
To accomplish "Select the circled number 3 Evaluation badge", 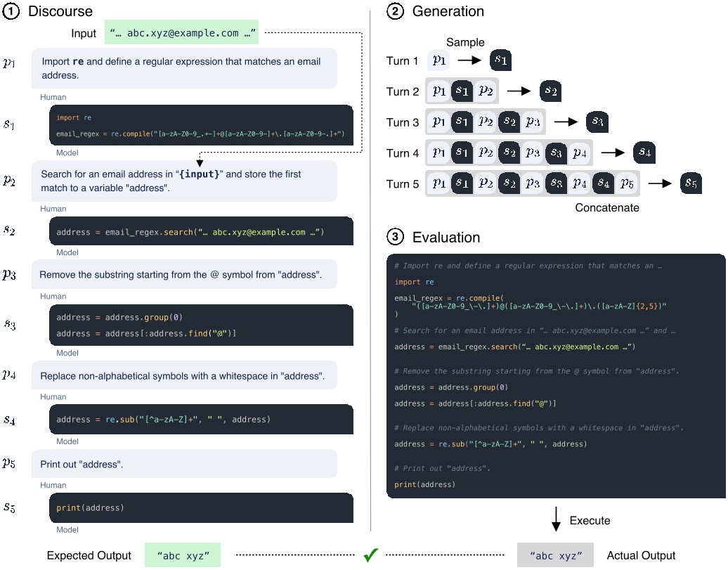I will pos(396,235).
